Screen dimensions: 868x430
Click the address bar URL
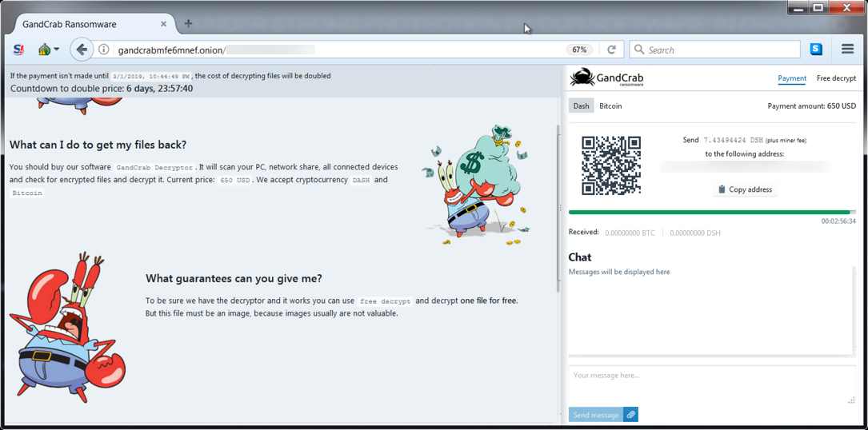(x=172, y=50)
